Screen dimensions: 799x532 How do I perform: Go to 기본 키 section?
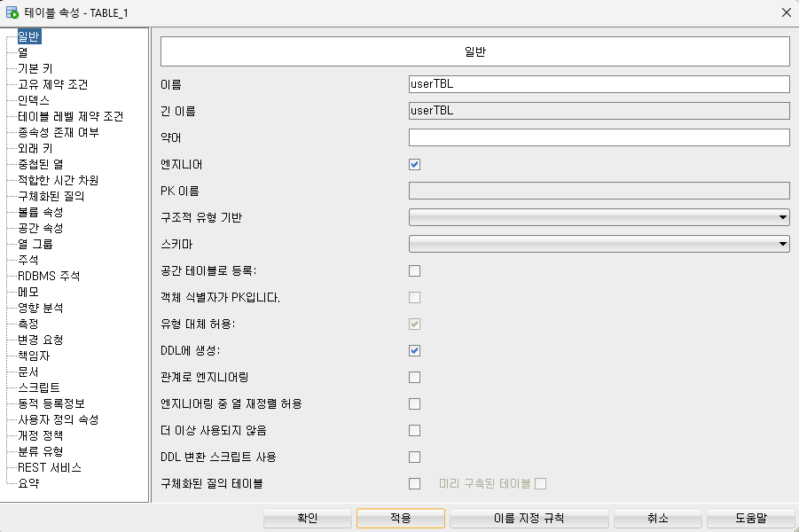pyautogui.click(x=35, y=68)
